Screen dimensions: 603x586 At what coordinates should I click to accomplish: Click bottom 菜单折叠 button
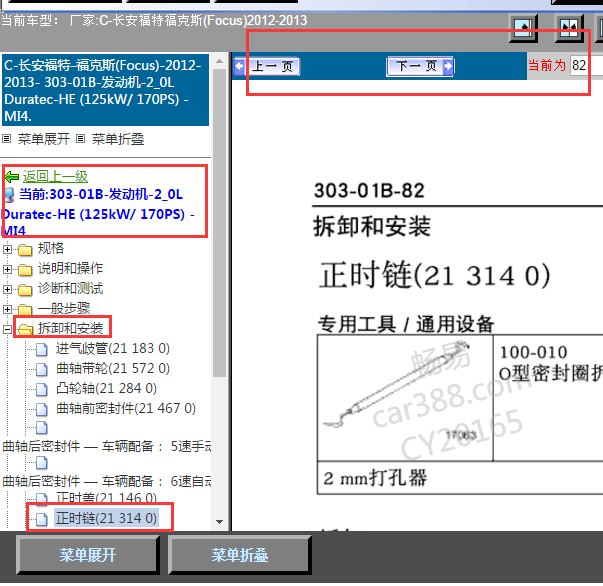coord(240,555)
